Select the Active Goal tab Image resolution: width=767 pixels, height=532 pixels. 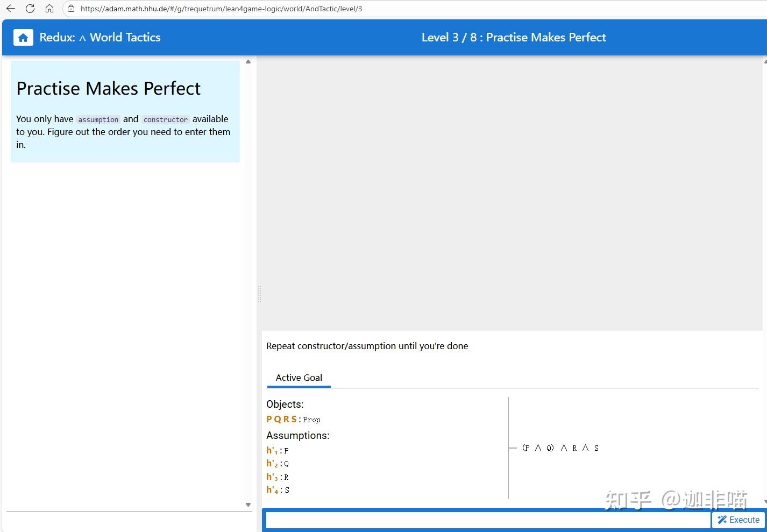point(299,378)
